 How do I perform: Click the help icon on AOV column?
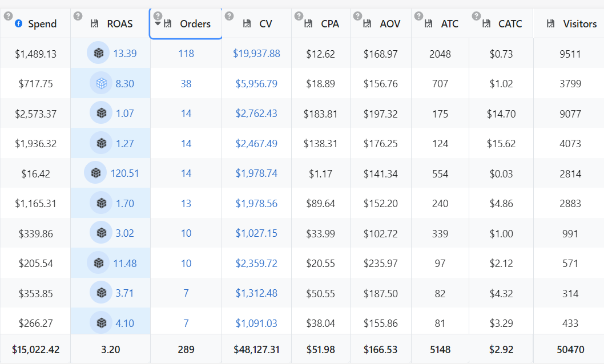(357, 16)
